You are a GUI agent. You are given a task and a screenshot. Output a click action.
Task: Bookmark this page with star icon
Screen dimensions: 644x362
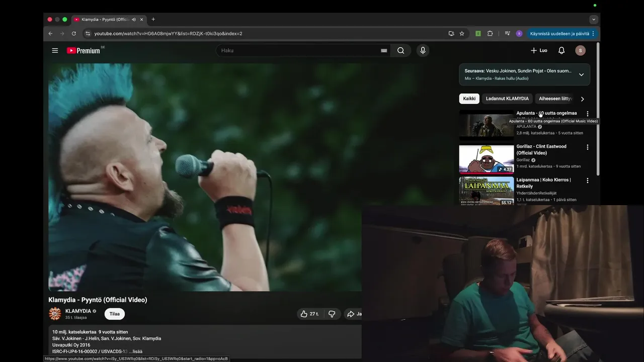pos(462,34)
